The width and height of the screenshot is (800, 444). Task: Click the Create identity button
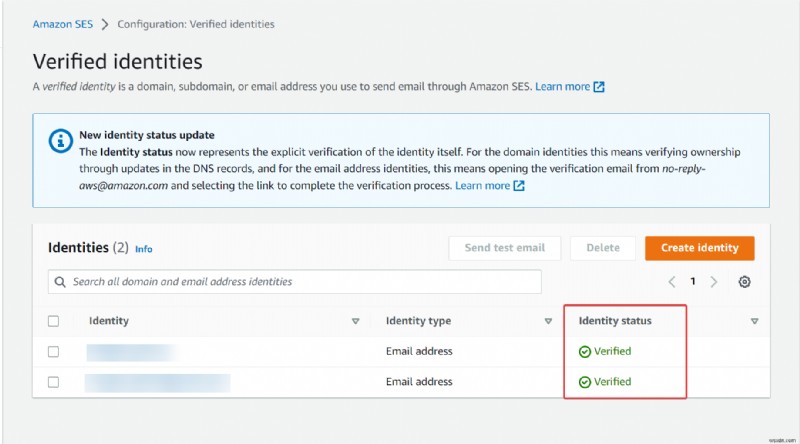[x=699, y=248]
